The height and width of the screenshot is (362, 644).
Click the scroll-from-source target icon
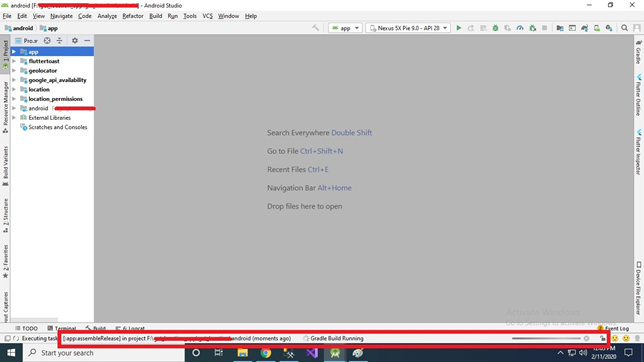pyautogui.click(x=47, y=41)
